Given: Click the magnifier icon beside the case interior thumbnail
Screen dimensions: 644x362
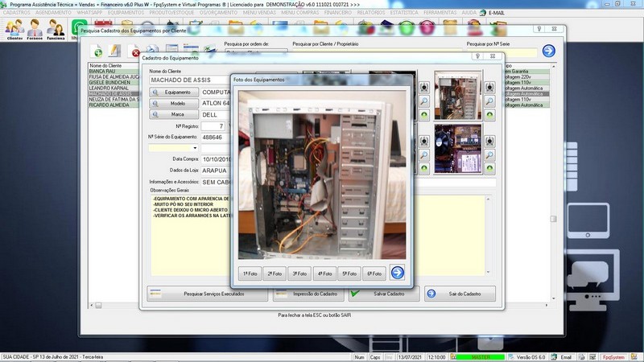Looking at the screenshot, I should click(489, 101).
